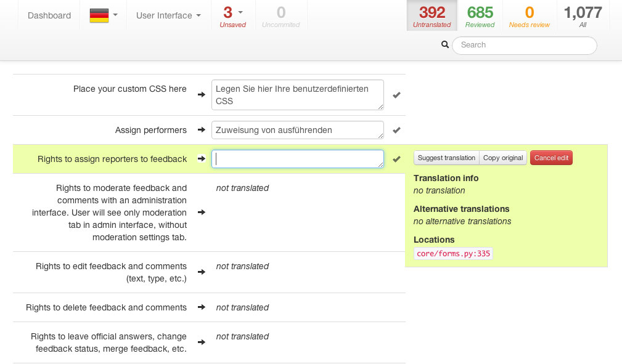Focus the Search input field
The width and height of the screenshot is (622, 364).
(525, 45)
